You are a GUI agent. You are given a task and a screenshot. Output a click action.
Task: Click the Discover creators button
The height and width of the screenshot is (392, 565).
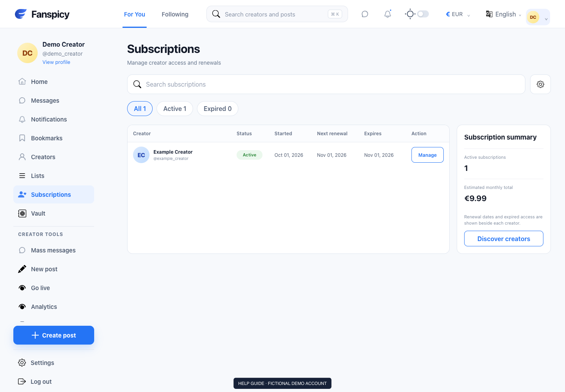click(x=503, y=239)
